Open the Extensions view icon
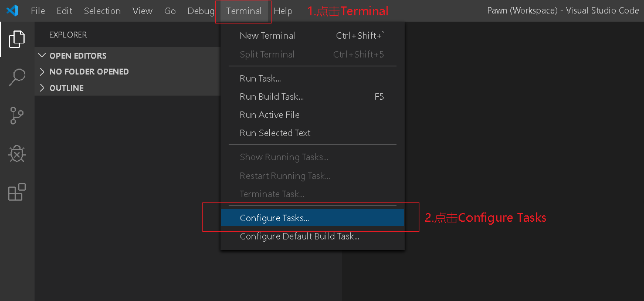644x301 pixels. [17, 192]
